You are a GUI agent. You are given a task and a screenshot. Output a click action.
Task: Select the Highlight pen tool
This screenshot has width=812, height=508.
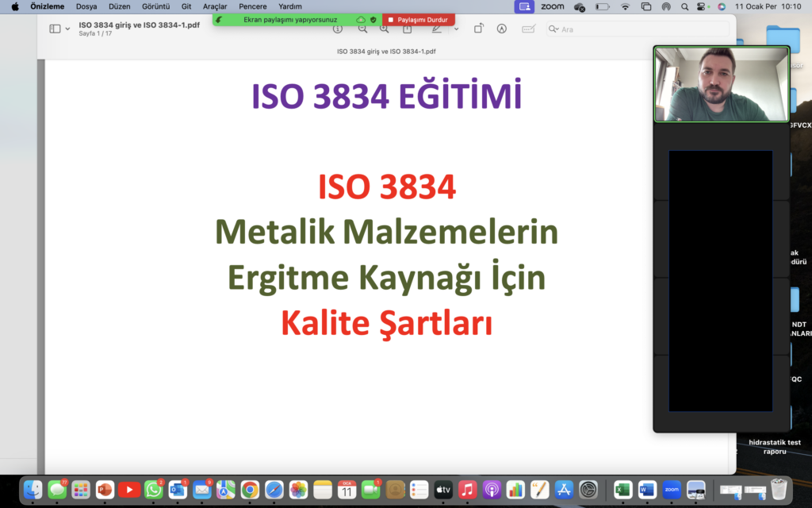tap(436, 29)
